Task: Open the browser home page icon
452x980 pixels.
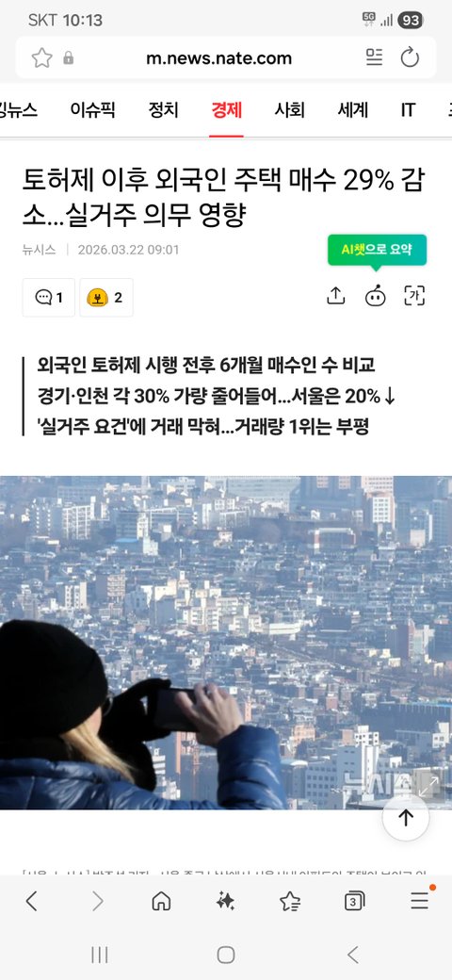Action: (161, 901)
